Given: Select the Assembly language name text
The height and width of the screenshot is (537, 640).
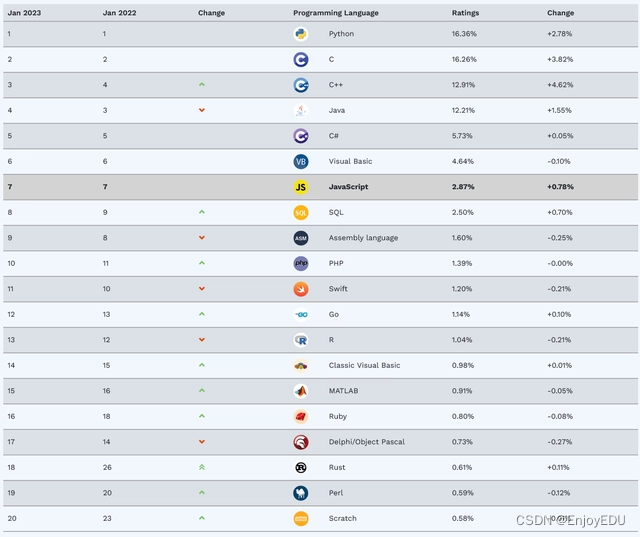Looking at the screenshot, I should click(x=363, y=238).
